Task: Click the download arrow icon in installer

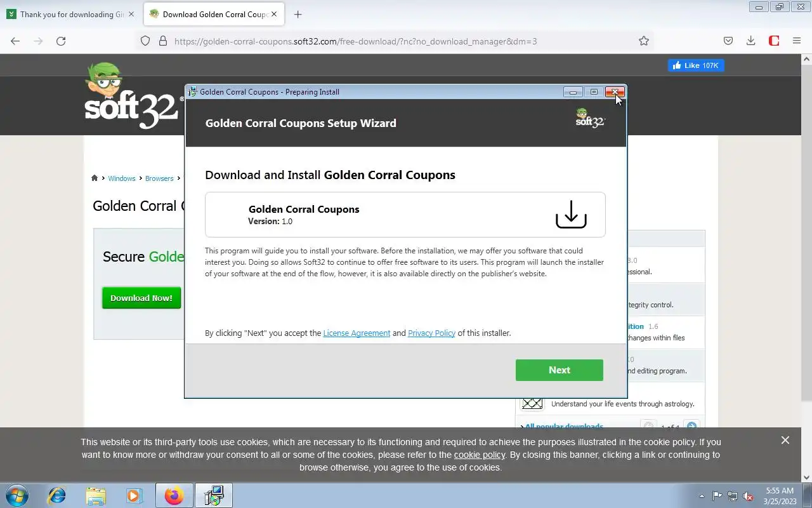Action: click(x=571, y=215)
